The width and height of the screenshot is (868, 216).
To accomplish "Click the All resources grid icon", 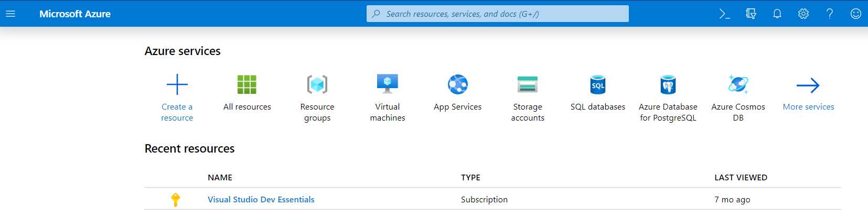I will tap(247, 84).
